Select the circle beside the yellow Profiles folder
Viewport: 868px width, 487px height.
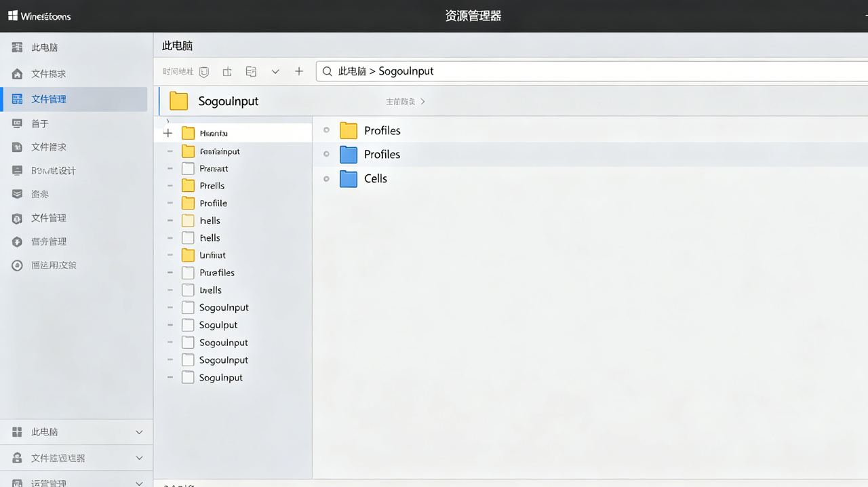[326, 130]
